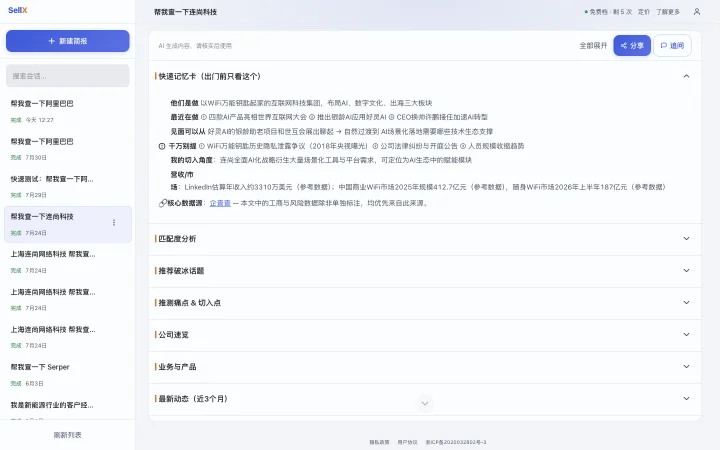Click the 新建简报 button

(68, 41)
